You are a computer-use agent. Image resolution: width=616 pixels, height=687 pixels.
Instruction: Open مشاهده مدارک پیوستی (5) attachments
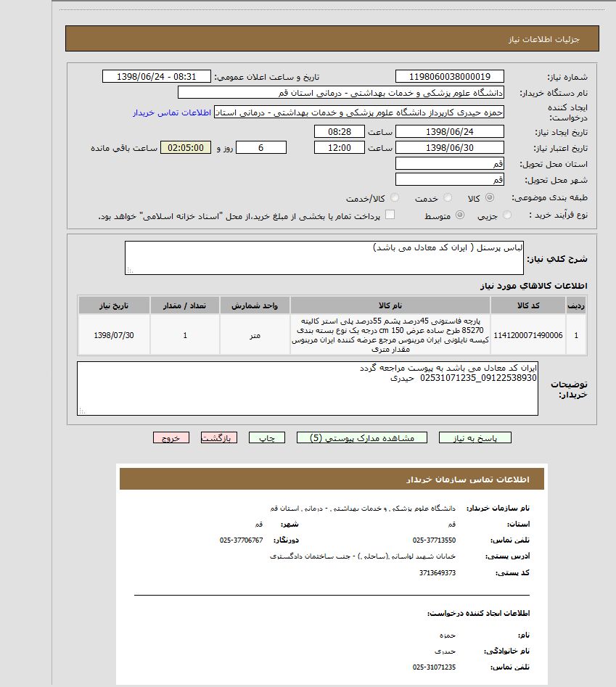click(361, 437)
